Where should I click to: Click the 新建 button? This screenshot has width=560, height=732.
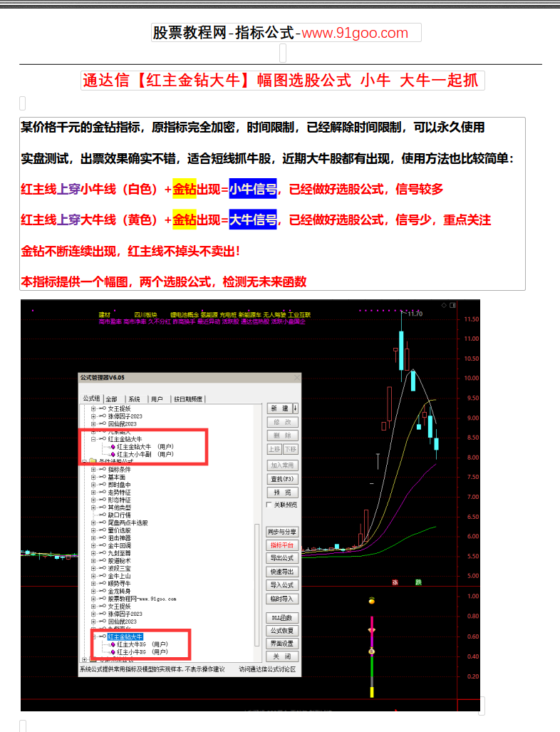coord(279,408)
